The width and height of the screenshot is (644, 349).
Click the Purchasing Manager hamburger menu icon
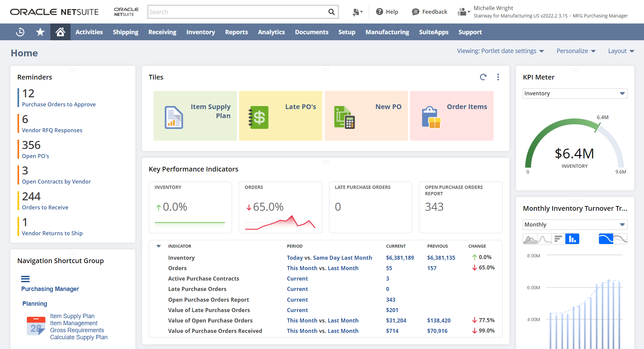26,279
